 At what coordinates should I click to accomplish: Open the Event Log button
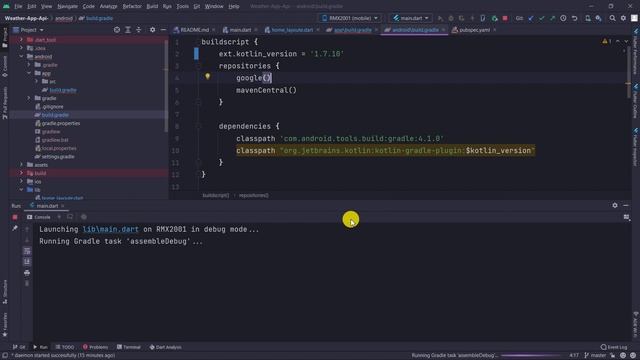[614, 347]
